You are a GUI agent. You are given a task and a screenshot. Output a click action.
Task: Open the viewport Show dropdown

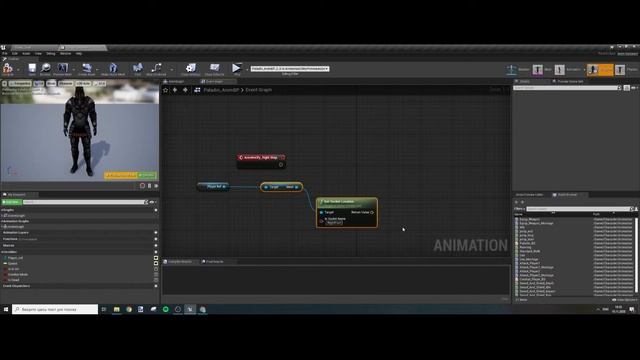(x=51, y=84)
